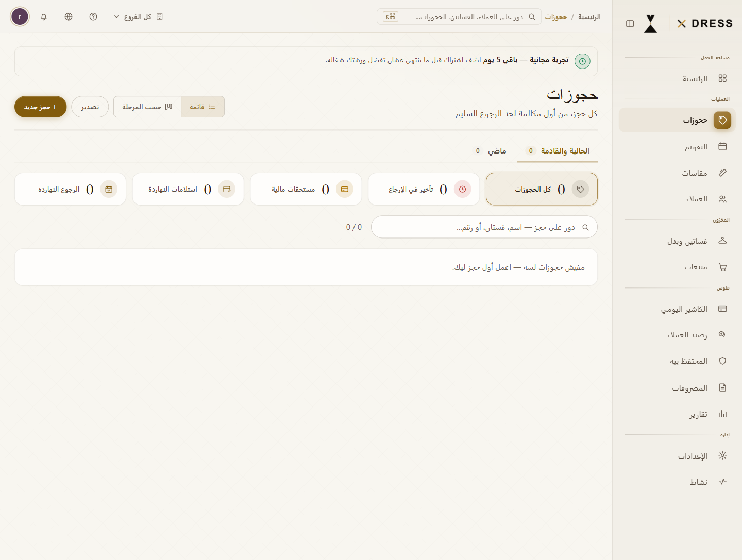Open المصروفات expenses page
Image resolution: width=742 pixels, height=560 pixels.
coord(677,388)
